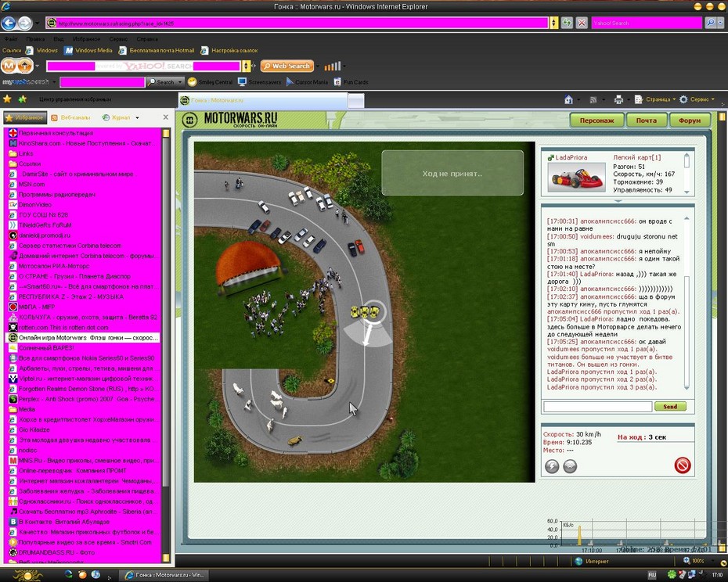
Task: Select the Гонка :: Motorwars.ru browser tab
Action: pyautogui.click(x=263, y=100)
